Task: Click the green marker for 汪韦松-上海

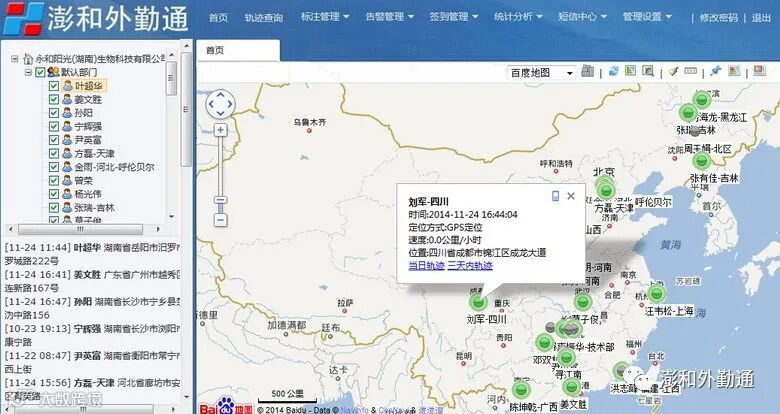Action: click(657, 294)
